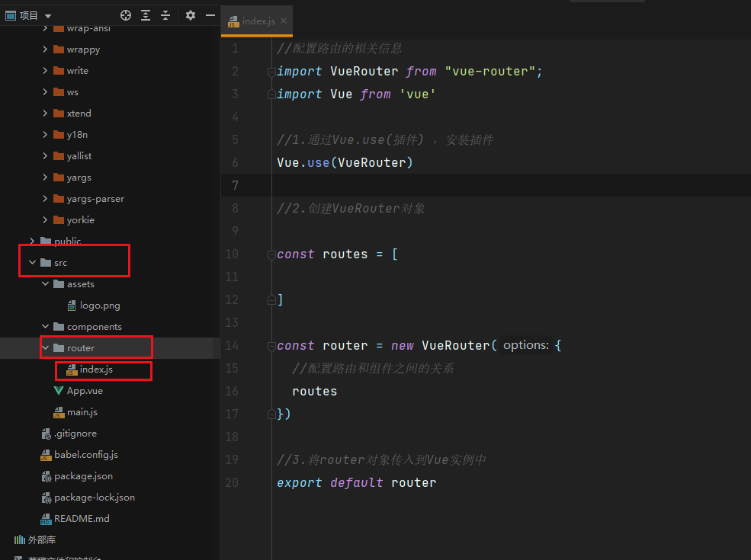This screenshot has width=751, height=560.
Task: Click fold end marker at line 17
Action: pyautogui.click(x=271, y=414)
